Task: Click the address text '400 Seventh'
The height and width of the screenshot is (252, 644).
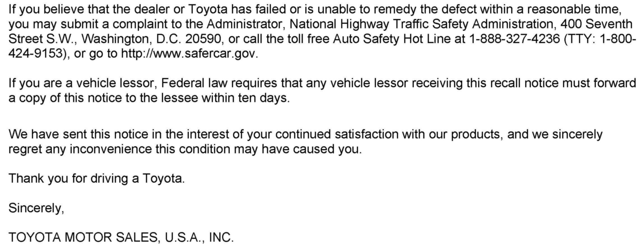Action: coord(596,24)
